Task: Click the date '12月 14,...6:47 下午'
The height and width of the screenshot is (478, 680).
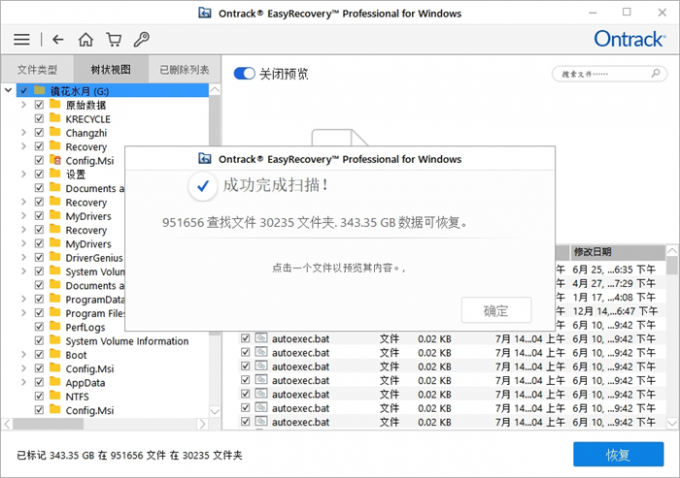Action: coord(615,311)
